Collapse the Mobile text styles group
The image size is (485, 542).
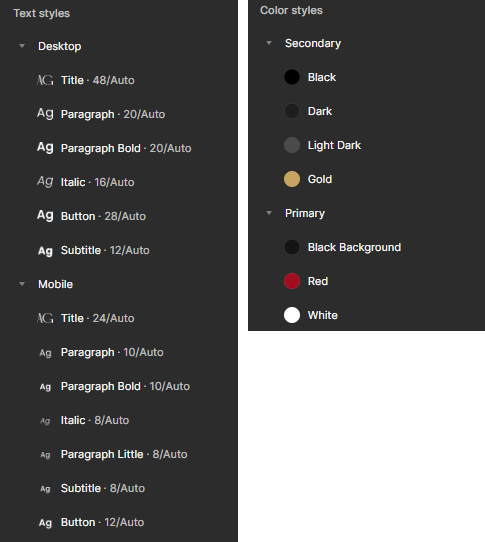point(22,284)
